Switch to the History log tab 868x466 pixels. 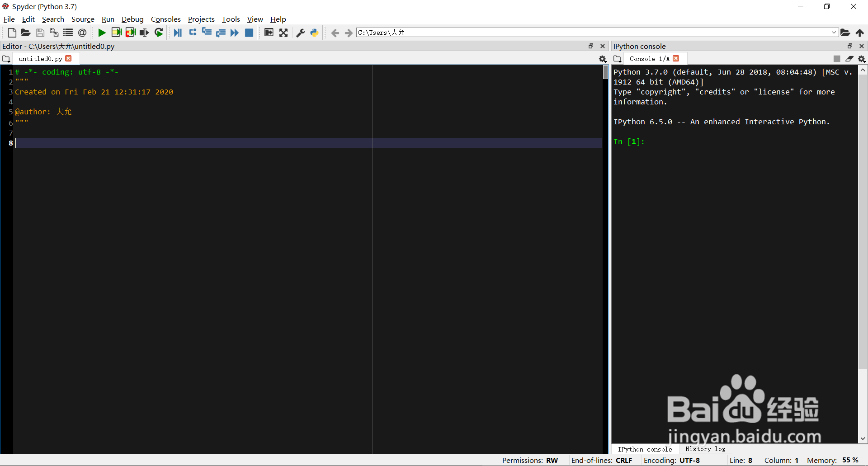point(705,449)
